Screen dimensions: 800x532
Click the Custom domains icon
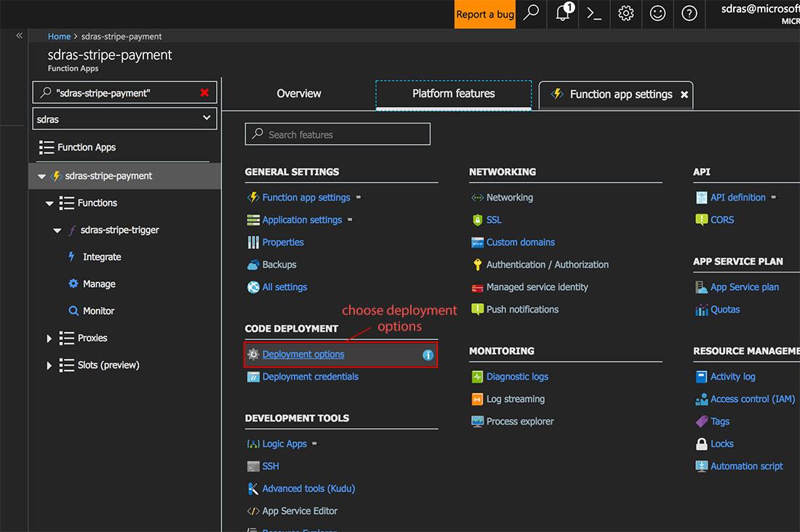477,242
